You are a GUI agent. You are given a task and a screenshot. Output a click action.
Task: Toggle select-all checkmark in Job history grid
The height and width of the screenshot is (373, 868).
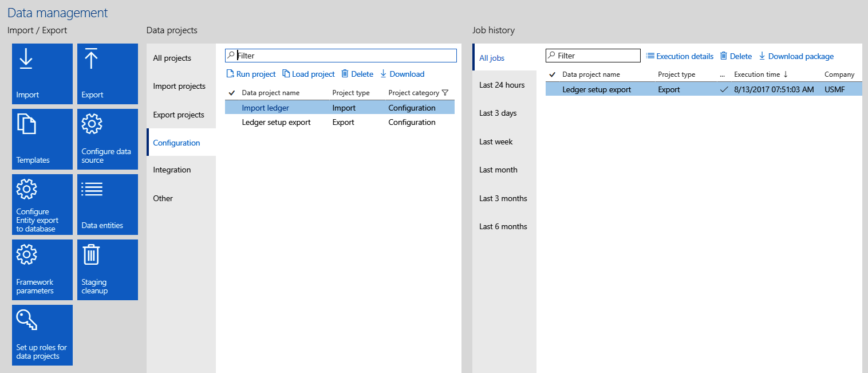point(553,74)
